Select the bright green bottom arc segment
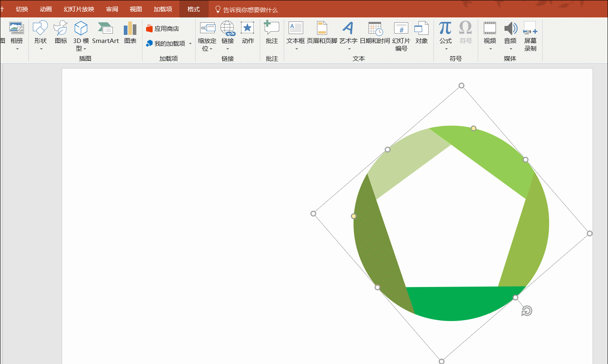 coord(459,303)
